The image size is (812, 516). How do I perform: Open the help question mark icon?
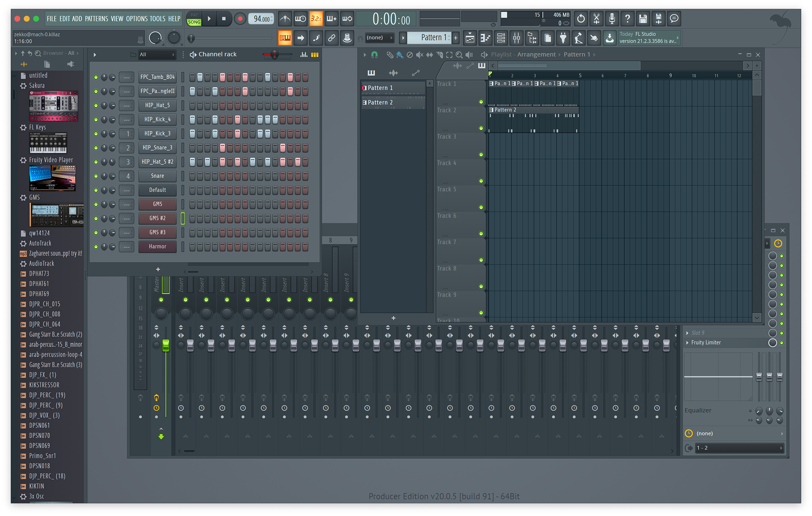point(628,19)
